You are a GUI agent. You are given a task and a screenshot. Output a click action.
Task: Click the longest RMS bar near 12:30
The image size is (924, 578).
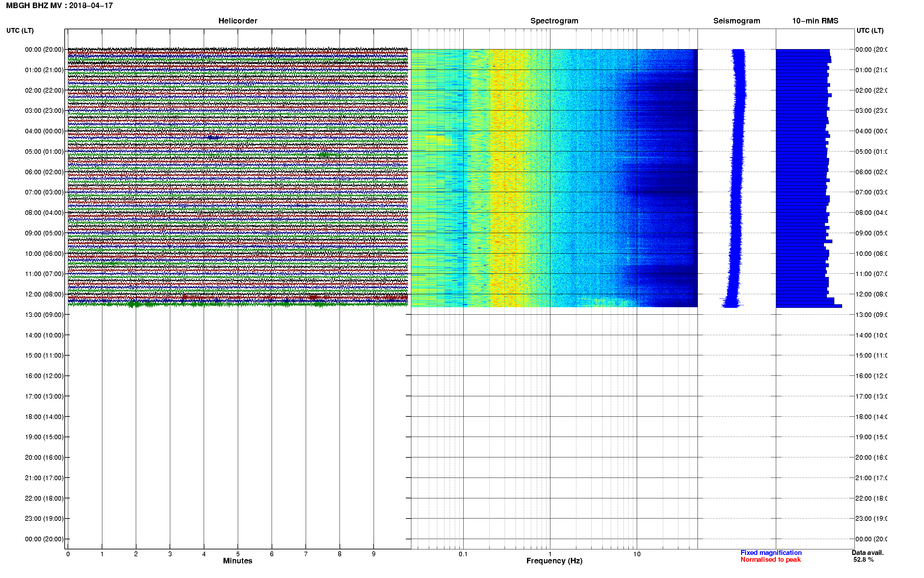[x=809, y=306]
